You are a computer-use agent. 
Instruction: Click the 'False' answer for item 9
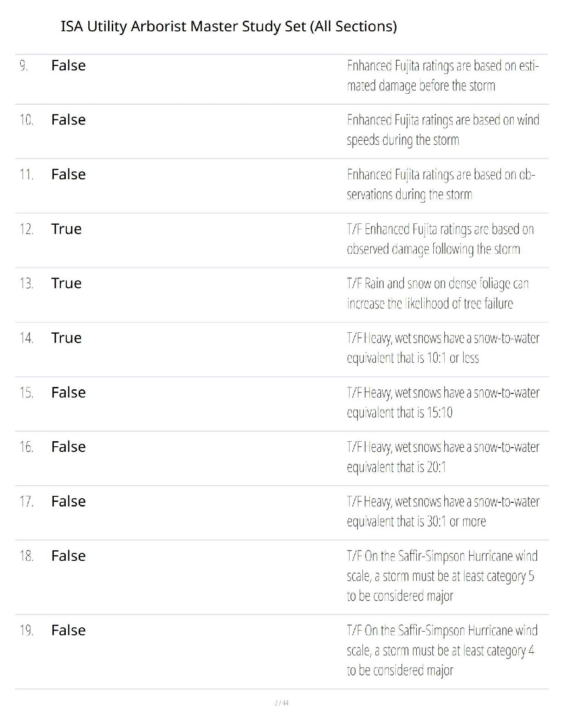coord(68,66)
